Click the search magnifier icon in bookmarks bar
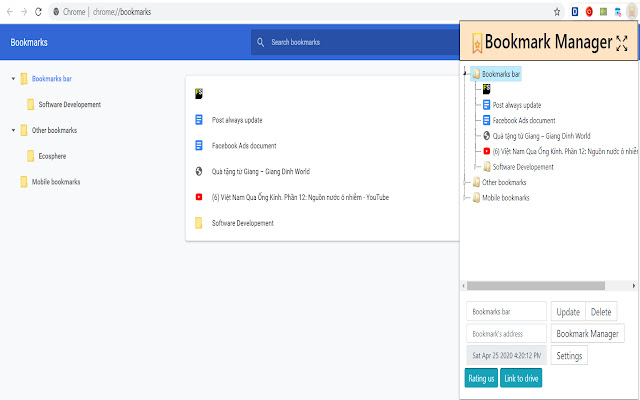 click(260, 42)
